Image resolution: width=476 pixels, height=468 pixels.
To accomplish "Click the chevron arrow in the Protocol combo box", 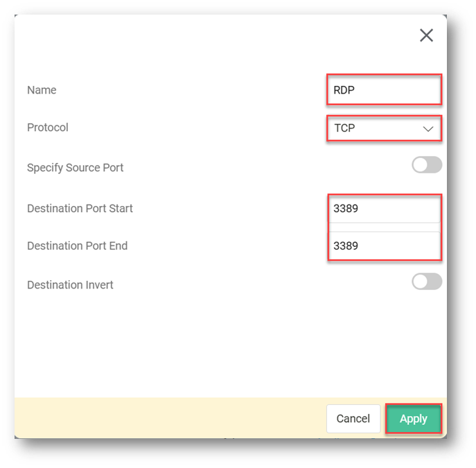I will (x=428, y=129).
